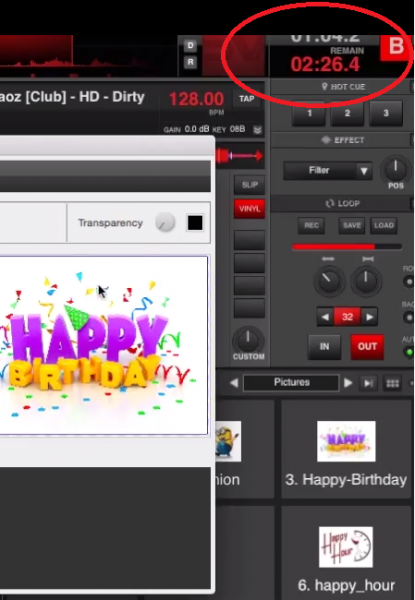Toggle loop OUT point
This screenshot has height=600, width=415.
[x=367, y=347]
